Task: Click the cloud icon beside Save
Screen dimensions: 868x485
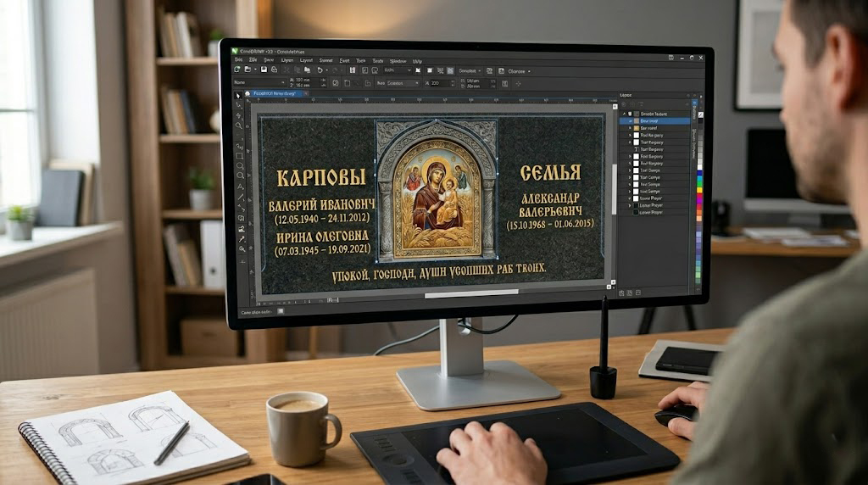Action: pyautogui.click(x=274, y=70)
